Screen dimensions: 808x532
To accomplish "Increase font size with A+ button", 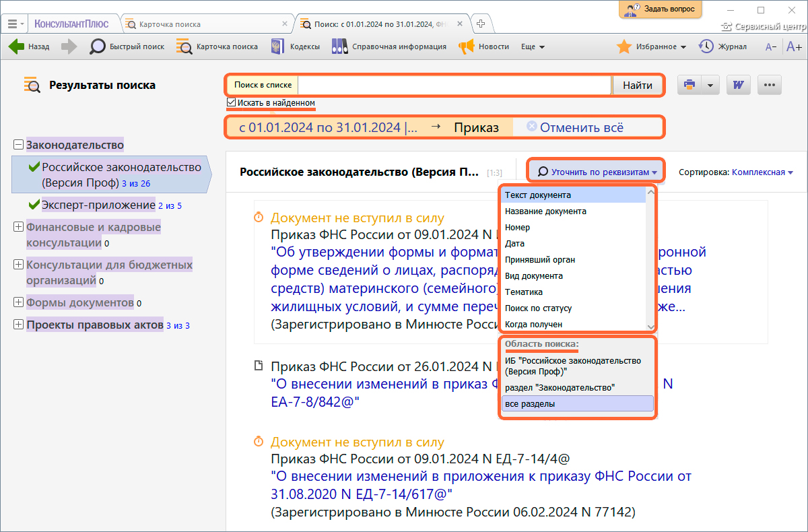I will point(794,46).
